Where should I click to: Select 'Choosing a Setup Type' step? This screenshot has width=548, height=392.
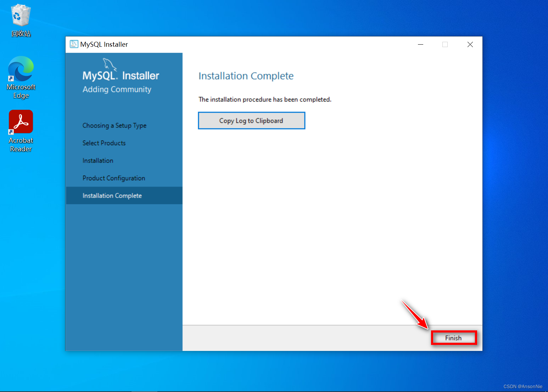114,126
